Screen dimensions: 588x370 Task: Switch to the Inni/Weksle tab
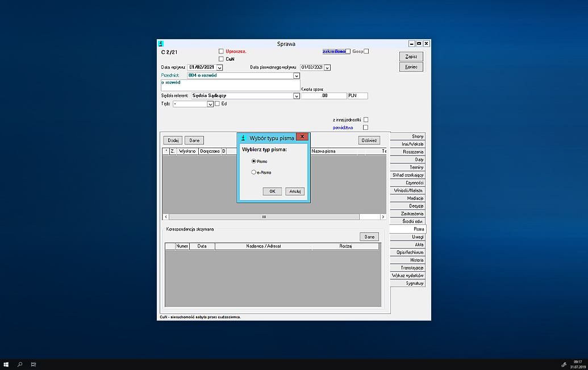(408, 144)
